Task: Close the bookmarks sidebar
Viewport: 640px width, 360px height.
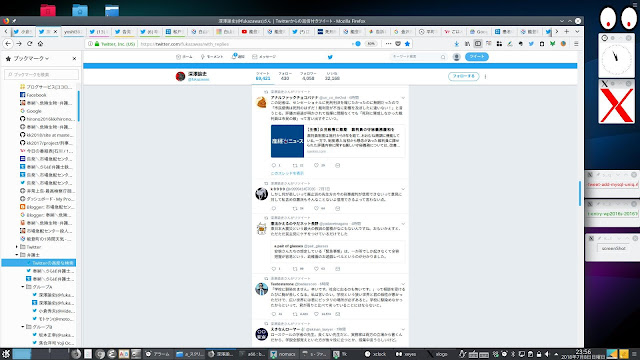Action: [74, 58]
